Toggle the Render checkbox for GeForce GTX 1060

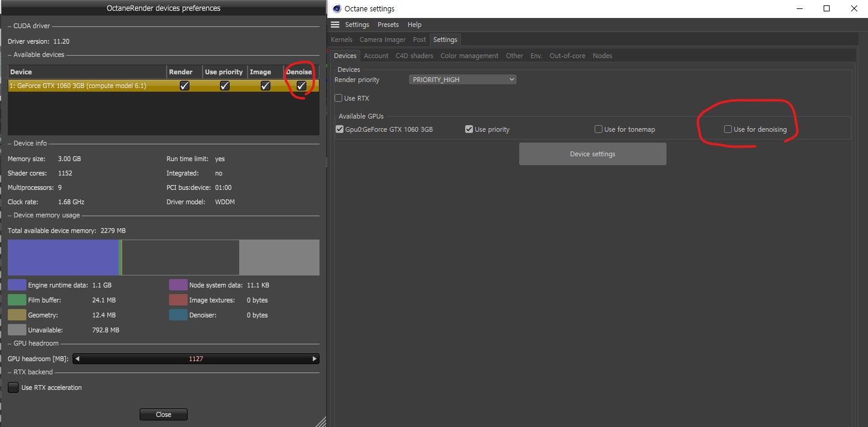pos(185,86)
